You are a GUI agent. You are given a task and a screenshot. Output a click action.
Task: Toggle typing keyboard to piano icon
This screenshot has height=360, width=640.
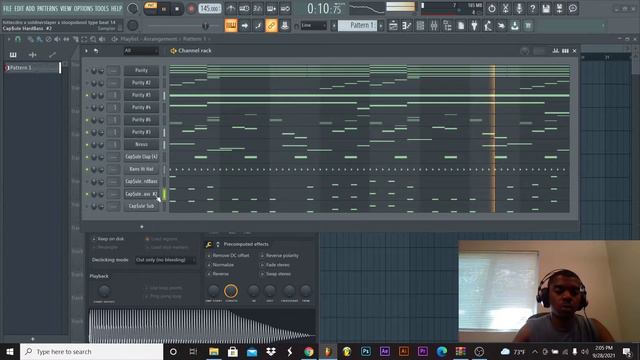(231, 26)
